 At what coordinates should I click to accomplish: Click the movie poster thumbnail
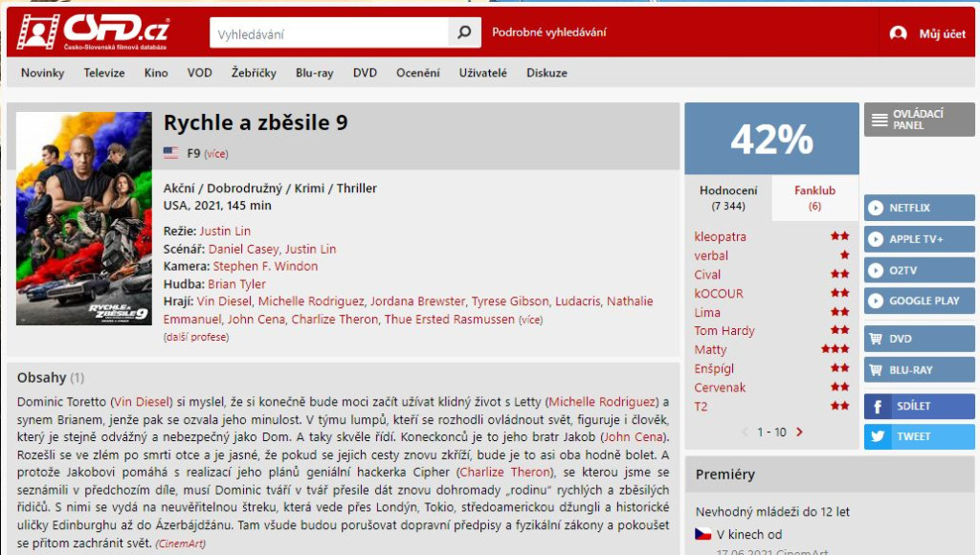point(84,218)
